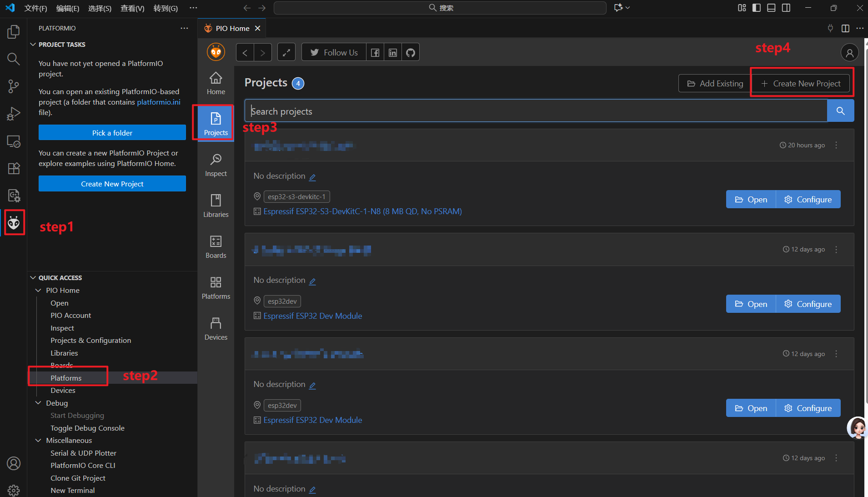Image resolution: width=868 pixels, height=497 pixels.
Task: Open the 转到(G) menu
Action: (x=166, y=8)
